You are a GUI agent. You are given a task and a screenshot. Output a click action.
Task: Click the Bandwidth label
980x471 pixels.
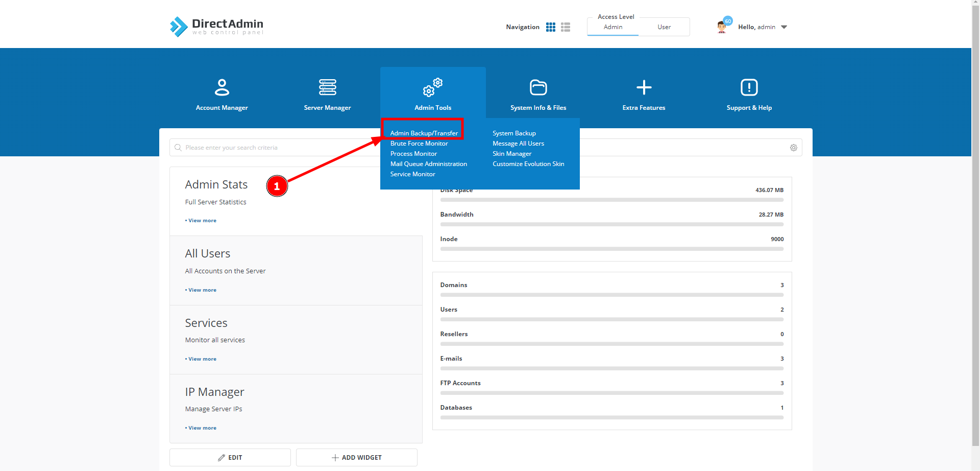point(456,215)
